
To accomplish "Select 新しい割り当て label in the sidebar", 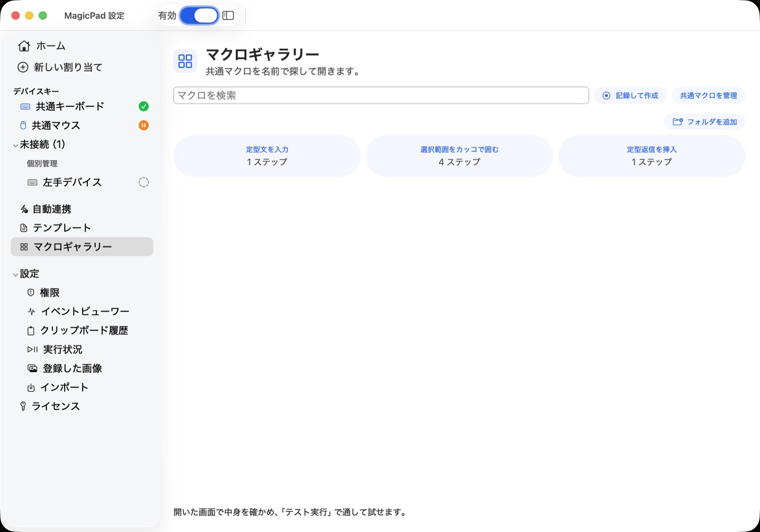I will pos(68,67).
